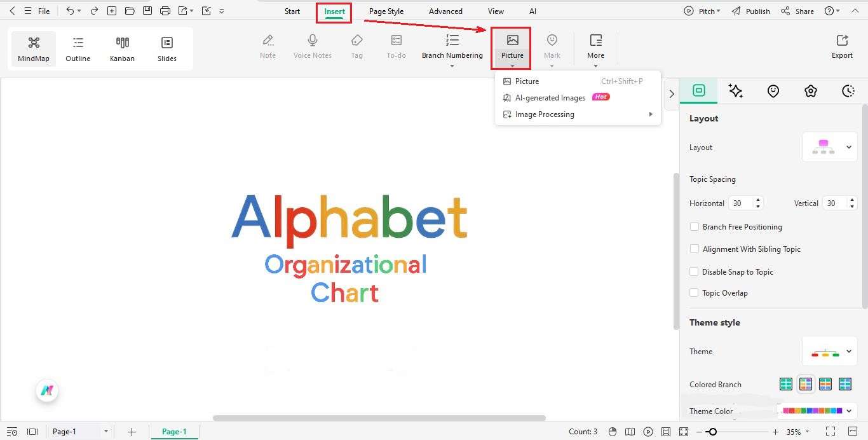The height and width of the screenshot is (440, 868).
Task: Go back using the left chevron arrow
Action: click(12, 11)
